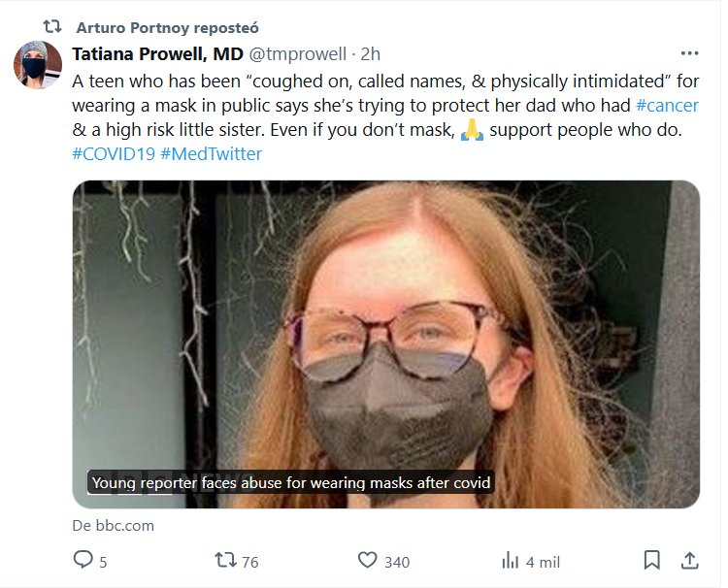Image resolution: width=728 pixels, height=588 pixels.
Task: Repost the tweet with 76 reposts
Action: (x=225, y=561)
